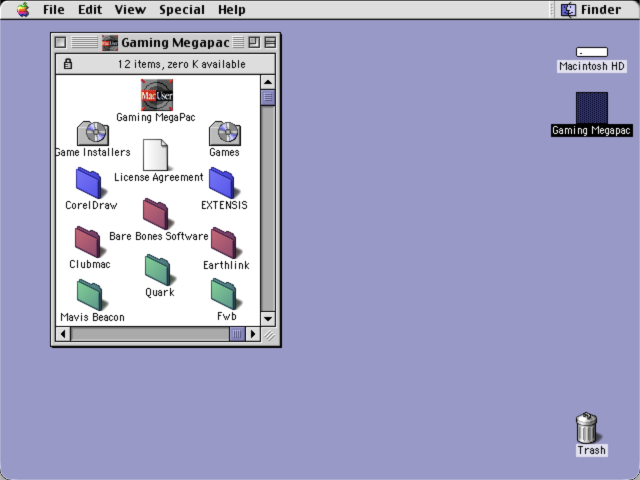Open the View menu
The height and width of the screenshot is (480, 640).
130,9
